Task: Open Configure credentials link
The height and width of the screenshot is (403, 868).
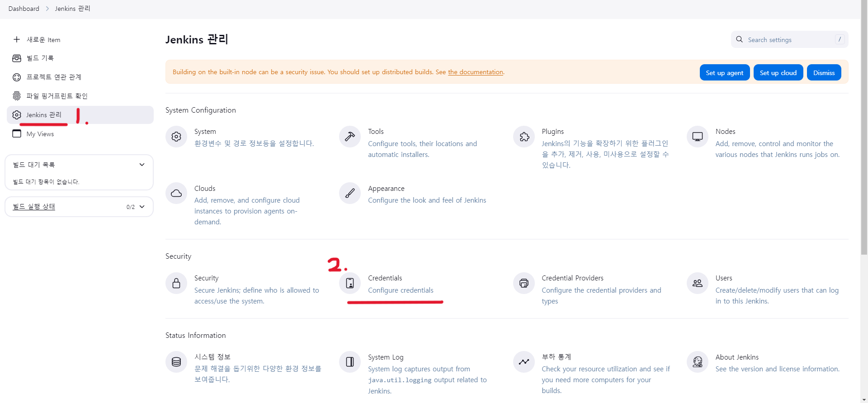Action: tap(401, 290)
